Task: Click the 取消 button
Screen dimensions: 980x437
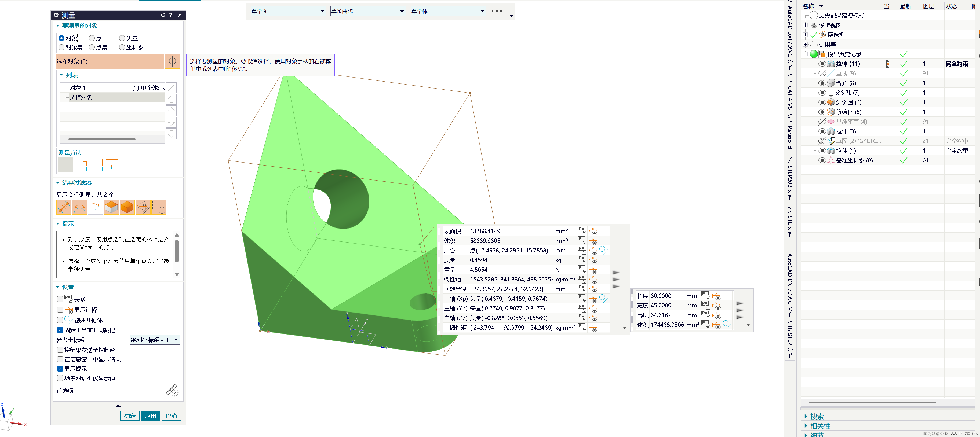Action: pos(171,416)
